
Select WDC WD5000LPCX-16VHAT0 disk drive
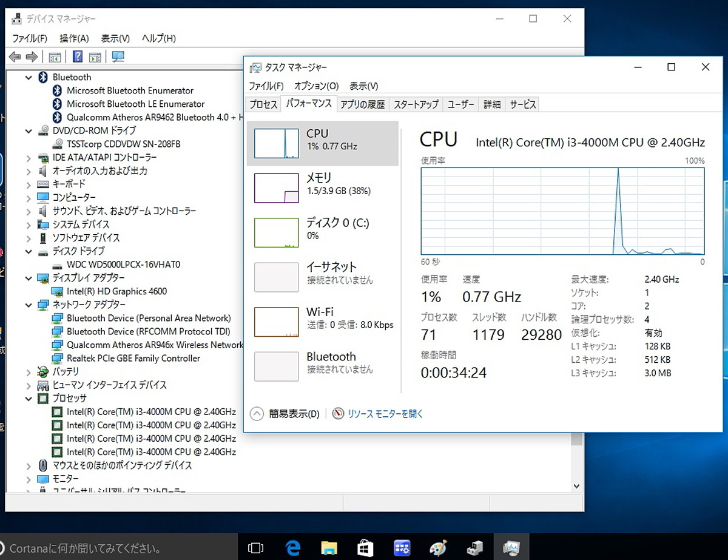[x=123, y=265]
